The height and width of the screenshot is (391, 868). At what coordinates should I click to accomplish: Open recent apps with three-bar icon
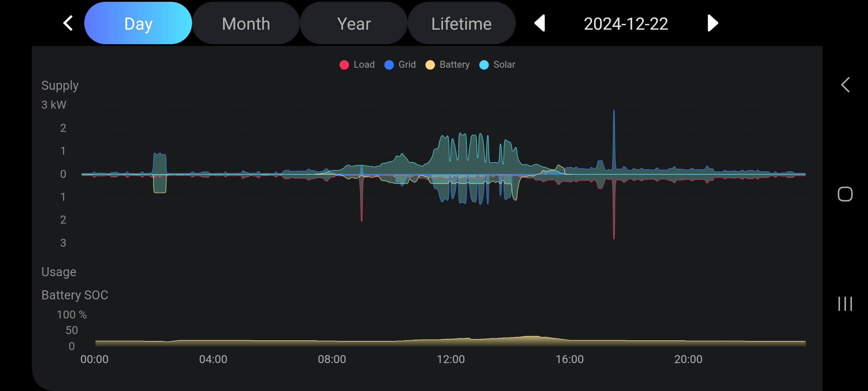(x=845, y=303)
